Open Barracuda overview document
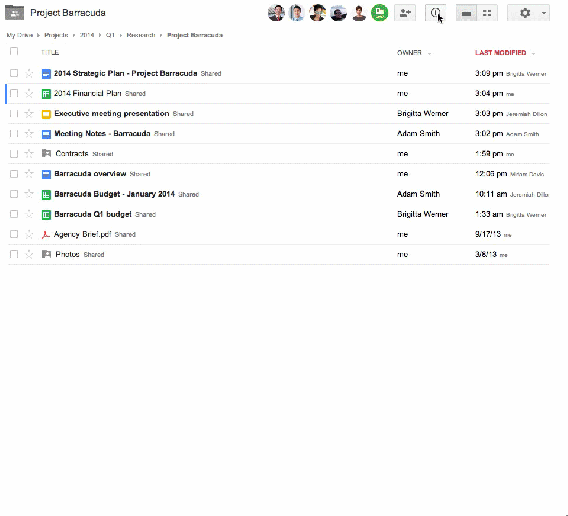 90,174
